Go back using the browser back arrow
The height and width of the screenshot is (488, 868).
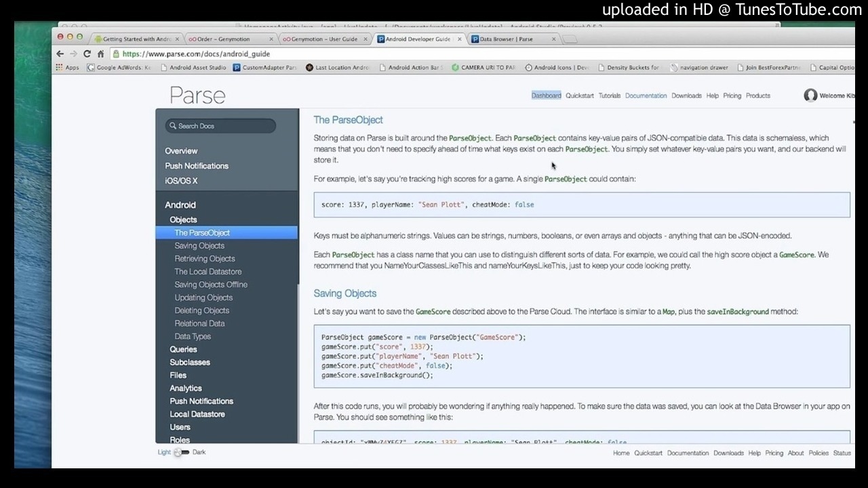pos(60,54)
